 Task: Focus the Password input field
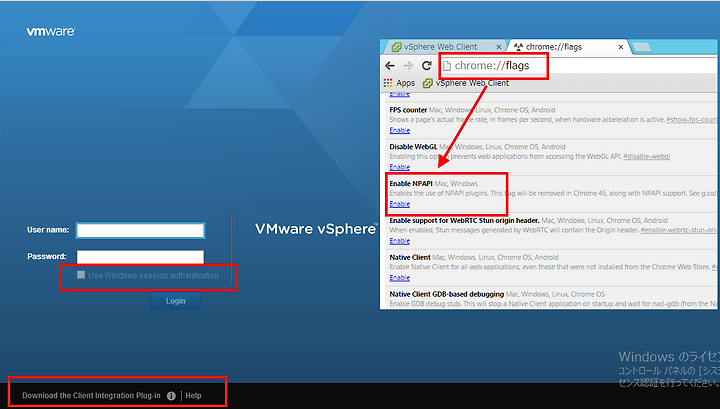tap(141, 257)
